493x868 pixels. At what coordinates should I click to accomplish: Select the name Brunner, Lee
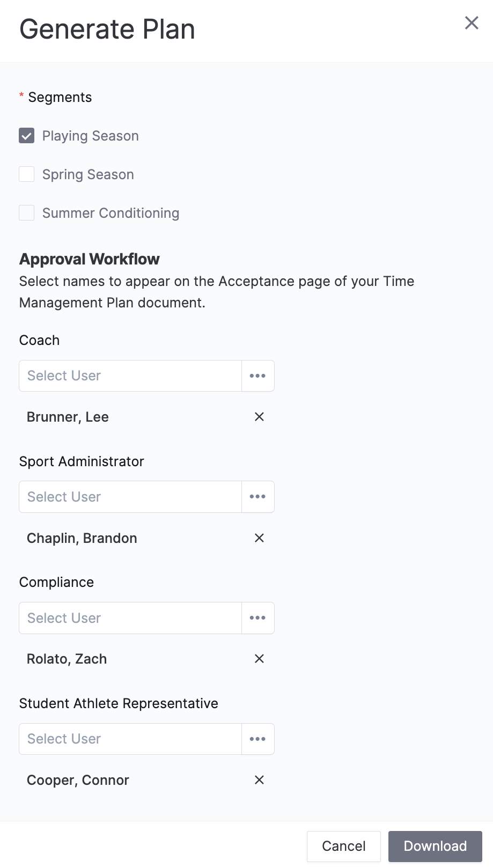68,417
